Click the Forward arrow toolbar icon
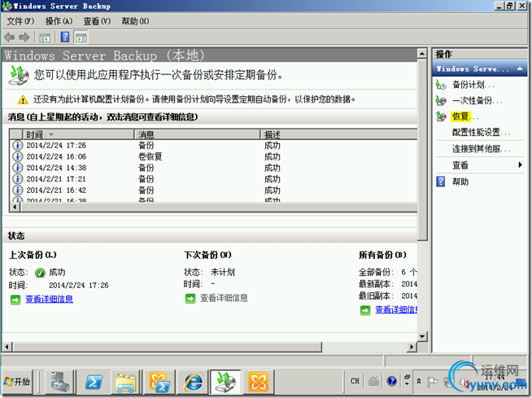This screenshot has height=398, width=532. [24, 37]
